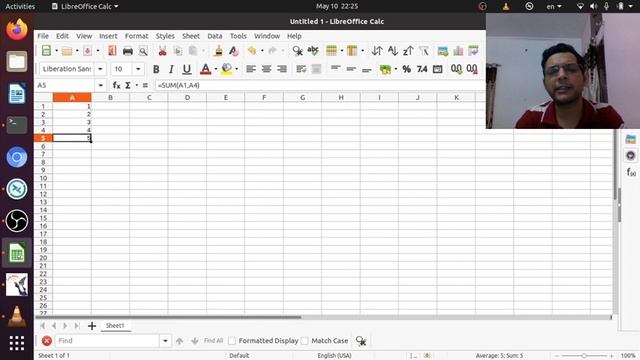The width and height of the screenshot is (640, 360).
Task: Add a new sheet with plus button
Action: 92,326
